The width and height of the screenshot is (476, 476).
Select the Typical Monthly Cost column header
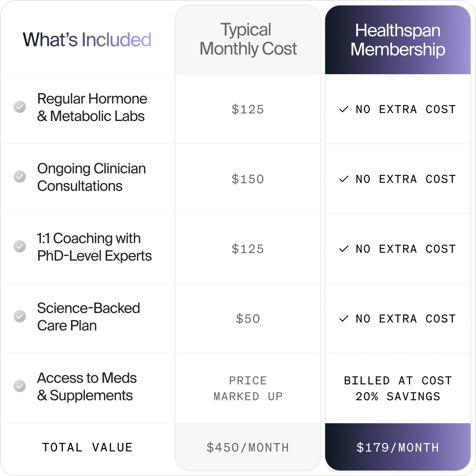[x=248, y=39]
